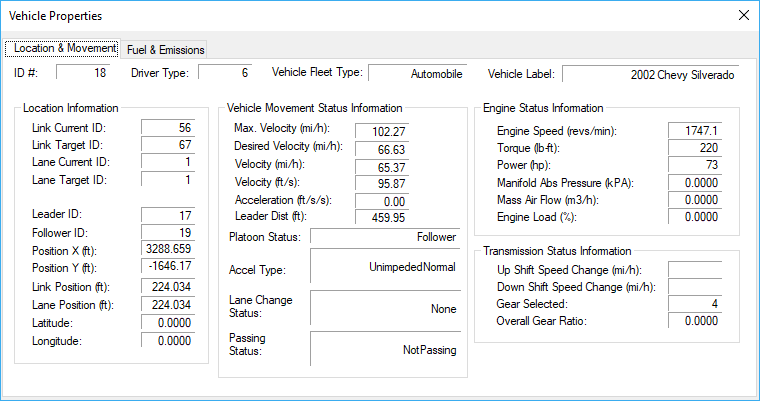760x401 pixels.
Task: Click the Mass Air Flow field
Action: (x=695, y=200)
